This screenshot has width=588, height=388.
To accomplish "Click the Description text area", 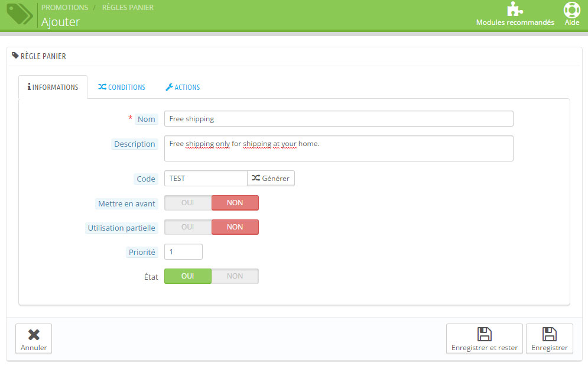I will 339,148.
